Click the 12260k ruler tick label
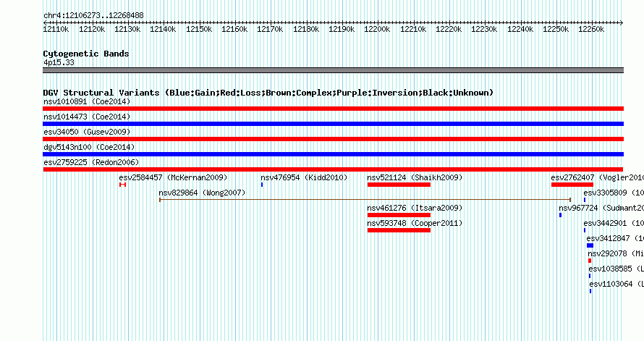Viewport: 644px width, 341px height. pyautogui.click(x=591, y=29)
